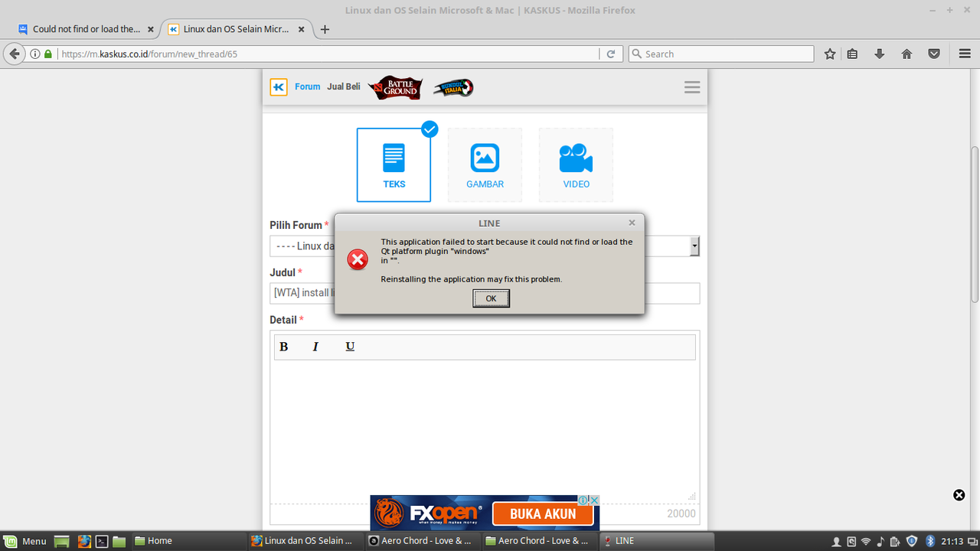The height and width of the screenshot is (551, 980).
Task: Close the 'Linux dan OS Selain Micr...' tab
Action: pos(302,30)
